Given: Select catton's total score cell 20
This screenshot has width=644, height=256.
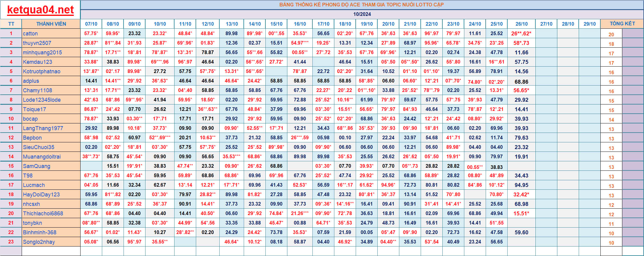Looking at the screenshot, I should coord(611,35).
